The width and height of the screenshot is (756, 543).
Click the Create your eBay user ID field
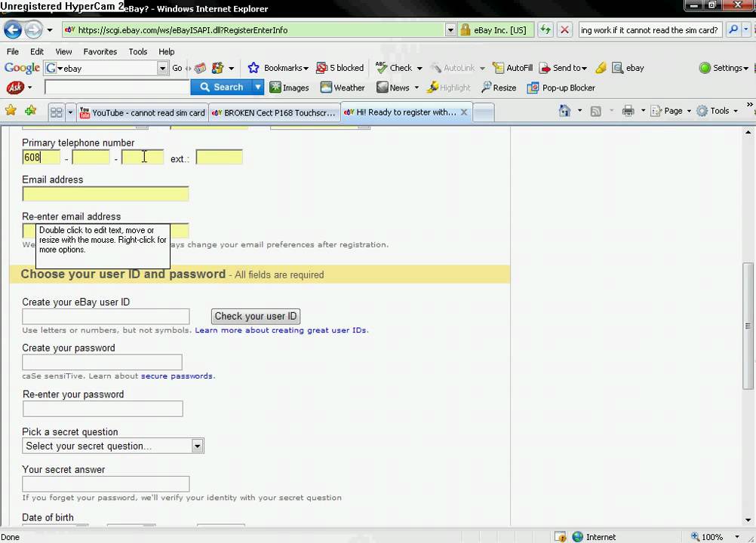tap(106, 317)
